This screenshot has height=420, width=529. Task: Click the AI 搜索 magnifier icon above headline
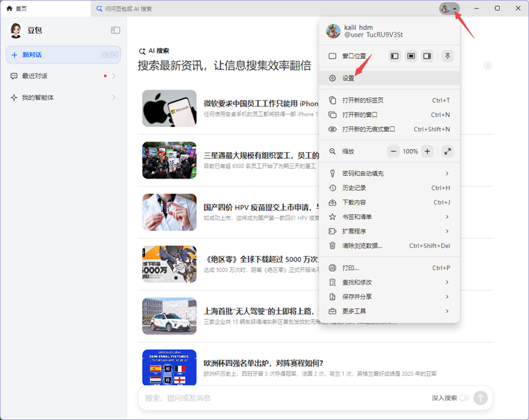coord(142,52)
